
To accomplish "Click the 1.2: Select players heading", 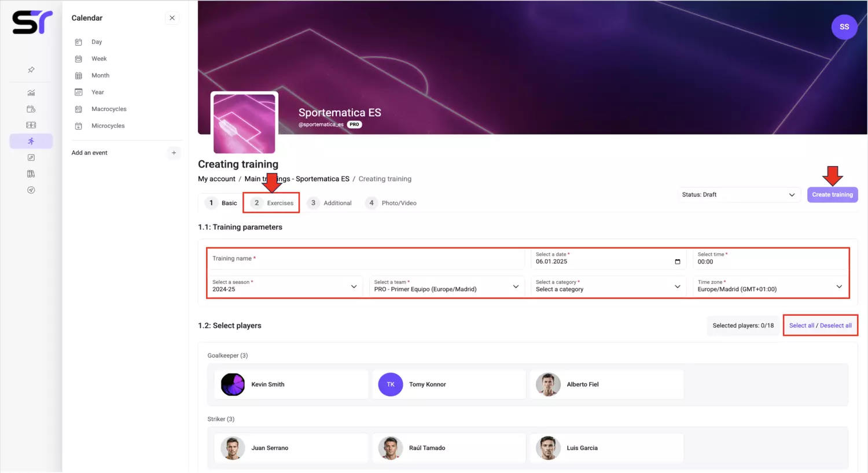I will (230, 326).
